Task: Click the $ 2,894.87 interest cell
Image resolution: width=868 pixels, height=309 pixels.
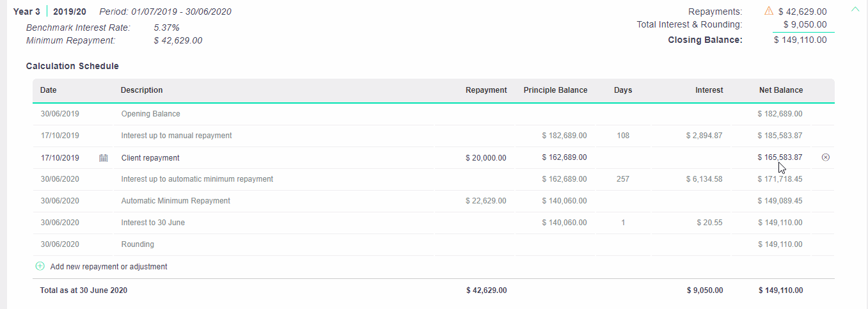Action: pyautogui.click(x=704, y=136)
